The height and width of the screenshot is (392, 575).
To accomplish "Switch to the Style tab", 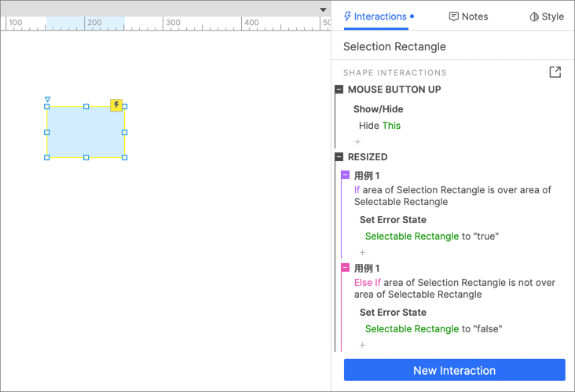I will pos(547,16).
